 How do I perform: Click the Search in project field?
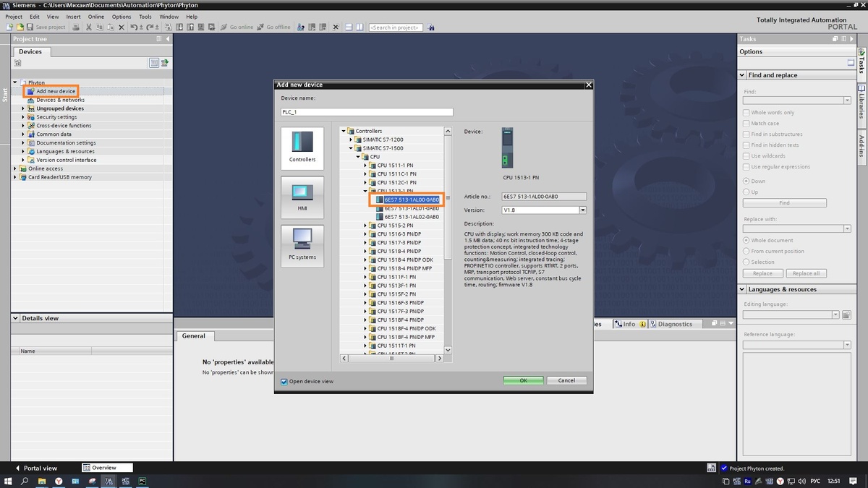(396, 27)
